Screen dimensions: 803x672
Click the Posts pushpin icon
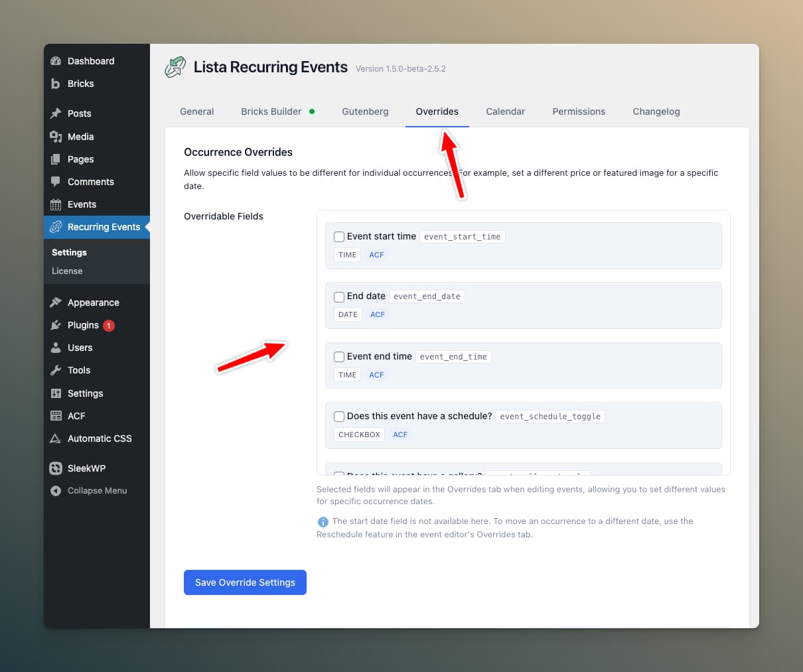coord(56,113)
